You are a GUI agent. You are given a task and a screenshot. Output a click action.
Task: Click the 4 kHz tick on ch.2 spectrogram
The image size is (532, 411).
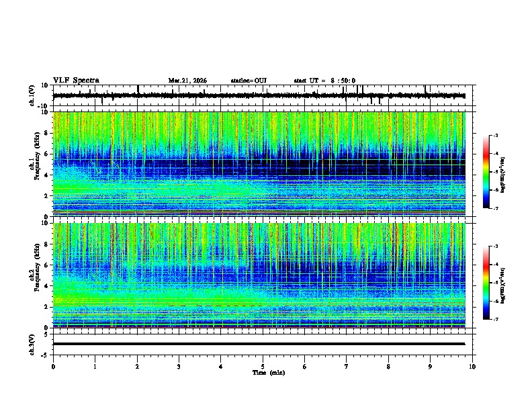(46, 286)
